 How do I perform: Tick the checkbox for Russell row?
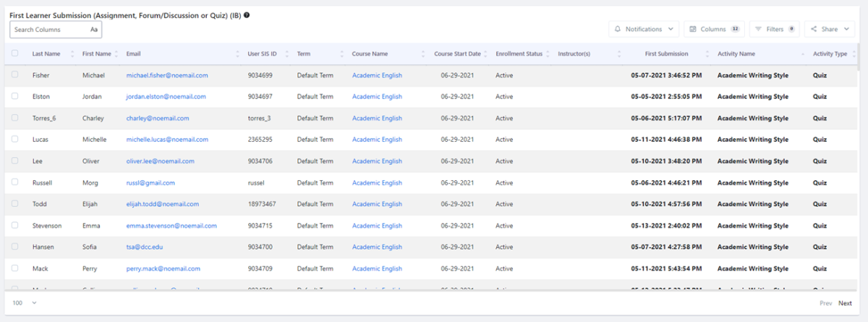click(x=15, y=182)
